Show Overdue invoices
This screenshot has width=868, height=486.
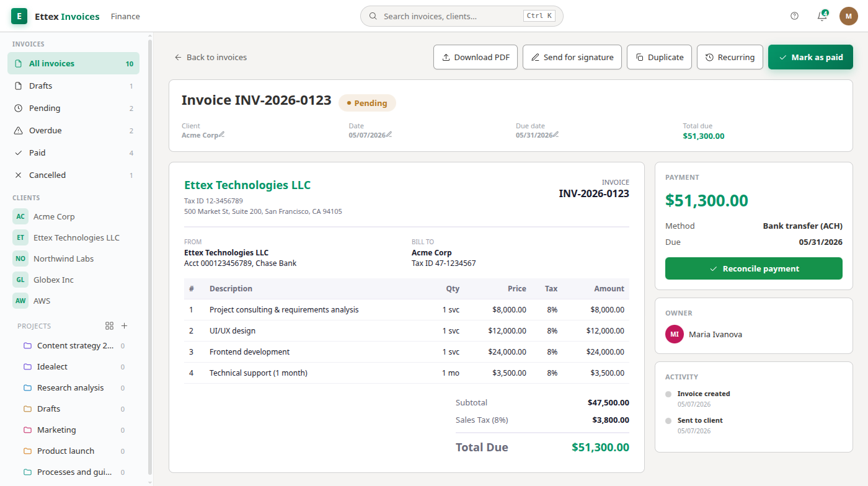73,130
